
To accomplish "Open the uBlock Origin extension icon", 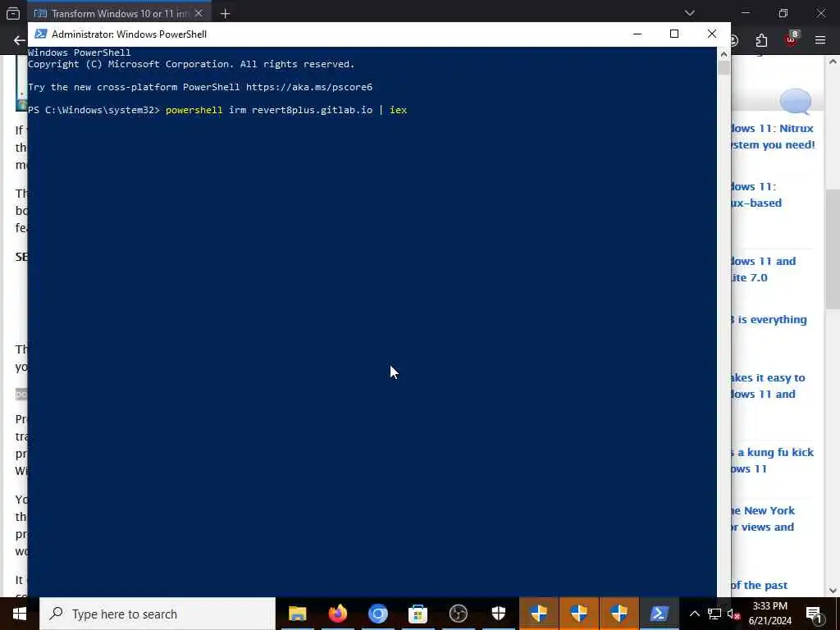I will [x=792, y=39].
